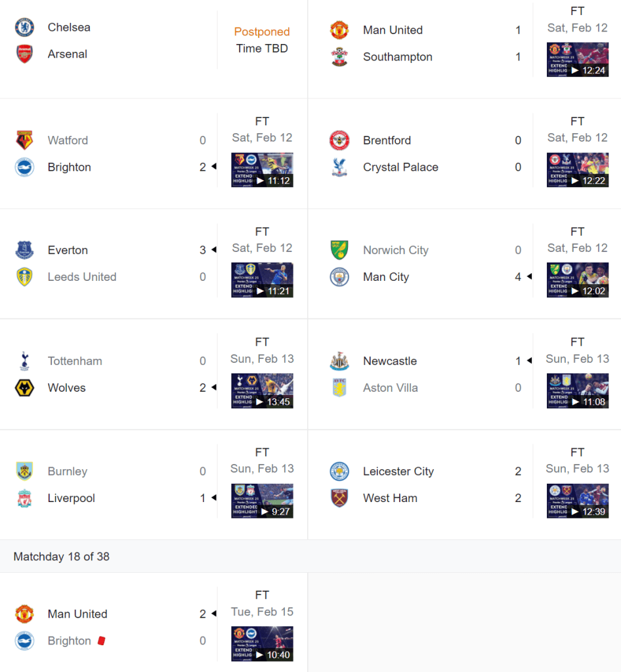Click Brighton's red card indicator

pyautogui.click(x=101, y=640)
